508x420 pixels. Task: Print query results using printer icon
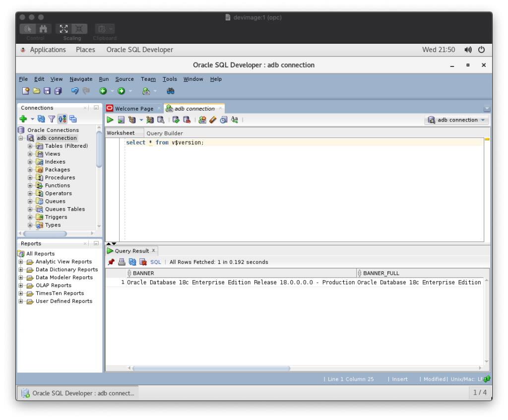tap(122, 262)
